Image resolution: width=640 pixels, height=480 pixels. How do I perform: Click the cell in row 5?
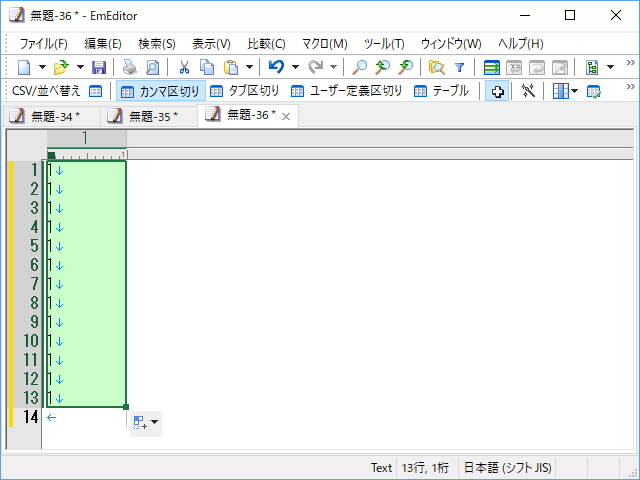pyautogui.click(x=87, y=246)
